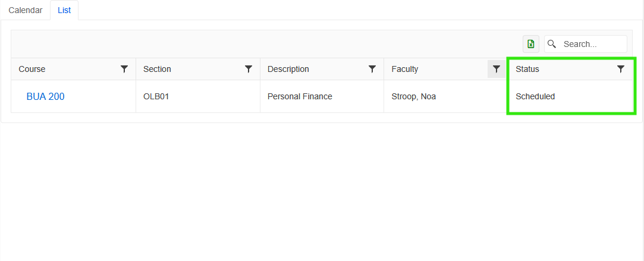Screen dimensions: 644x261
Task: Sort by the Section column header
Action: click(157, 69)
